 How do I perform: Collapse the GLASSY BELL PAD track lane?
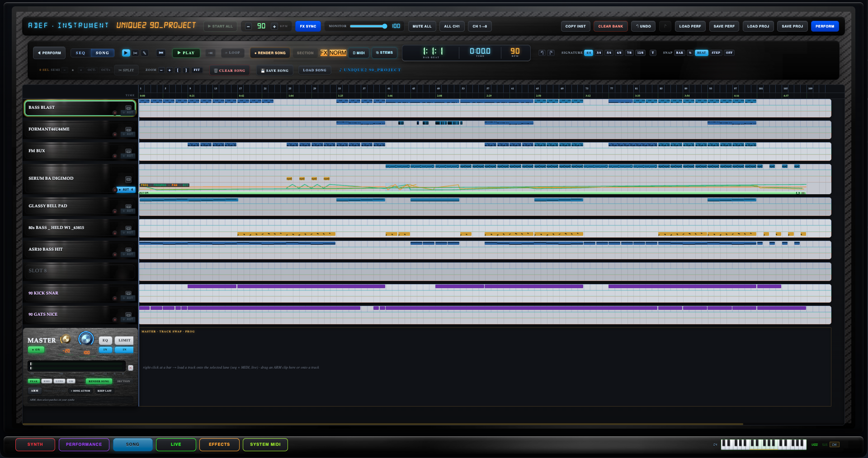[x=128, y=206]
